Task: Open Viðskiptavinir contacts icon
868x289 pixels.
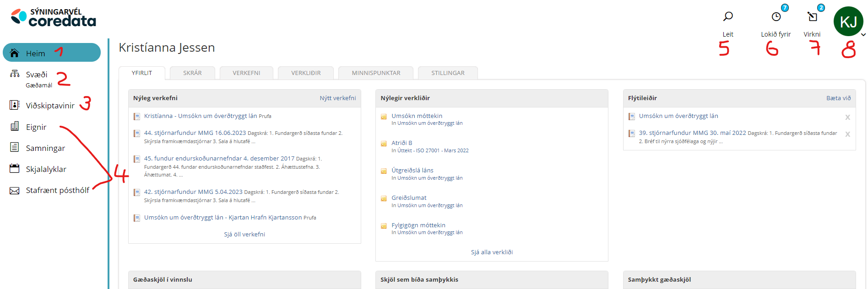Action: (15, 105)
